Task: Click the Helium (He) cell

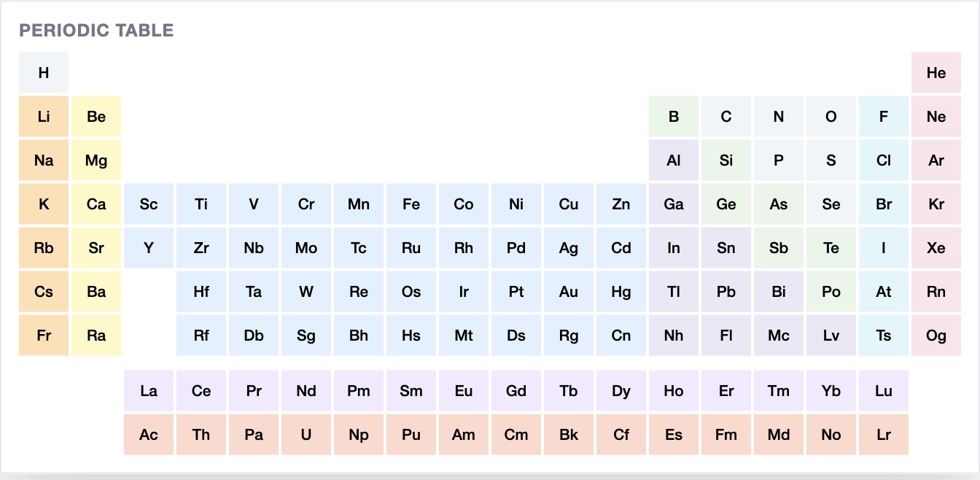Action: pos(936,73)
